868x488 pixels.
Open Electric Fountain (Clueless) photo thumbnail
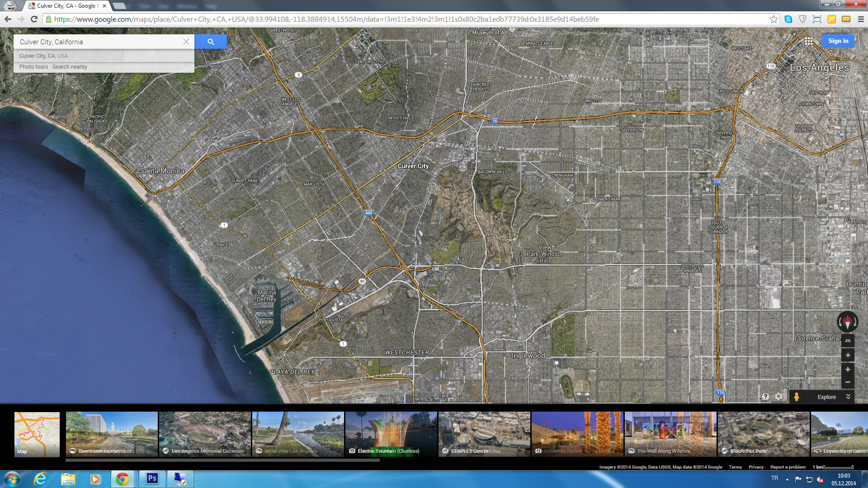point(391,434)
